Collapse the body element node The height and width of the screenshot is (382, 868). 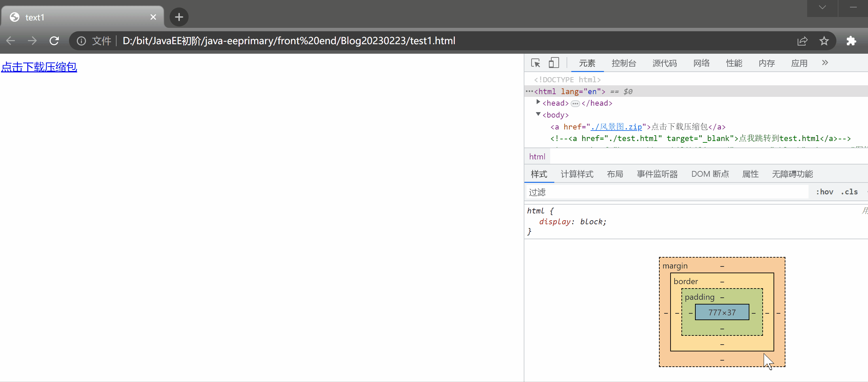[x=538, y=114]
